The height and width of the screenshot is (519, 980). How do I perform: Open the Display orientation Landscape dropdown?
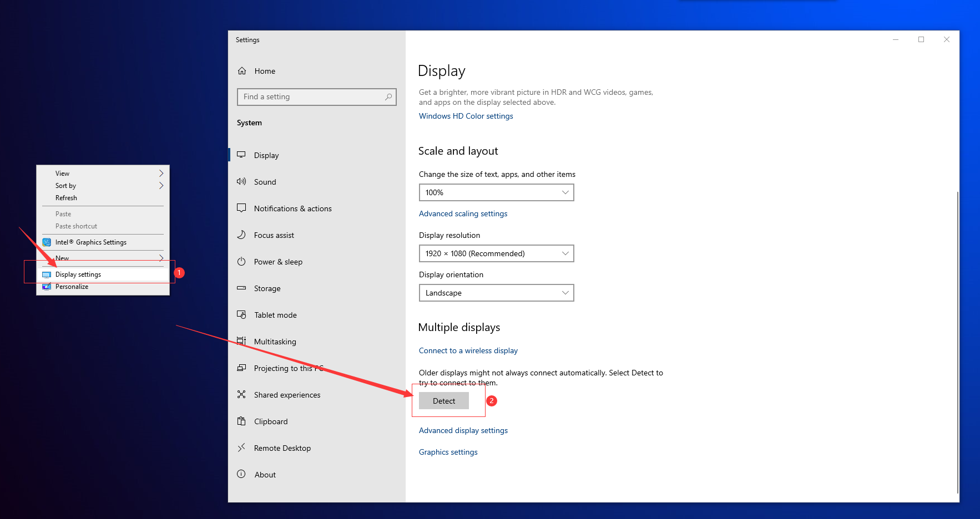click(x=496, y=293)
